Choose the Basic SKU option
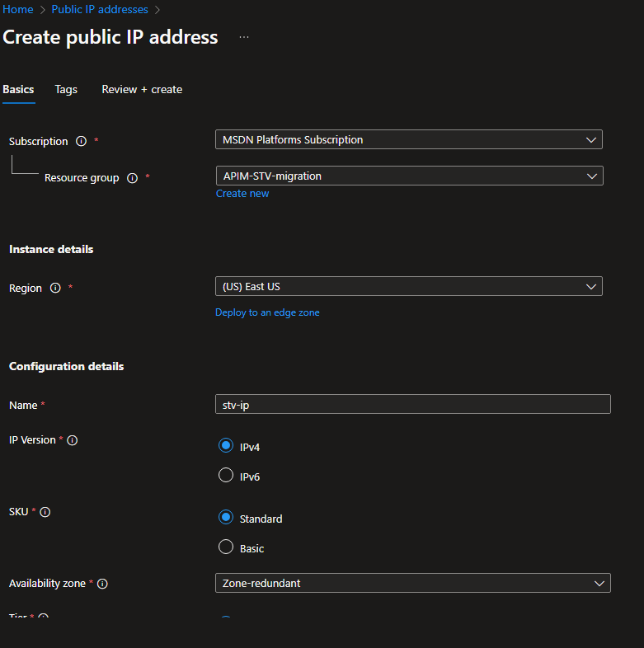 pos(226,547)
